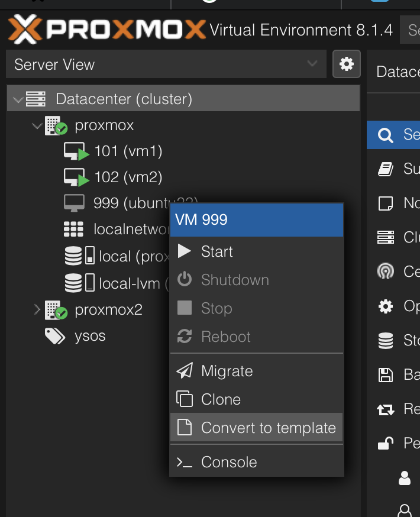Viewport: 420px width, 517px height.
Task: Choose Convert to template
Action: [257, 427]
